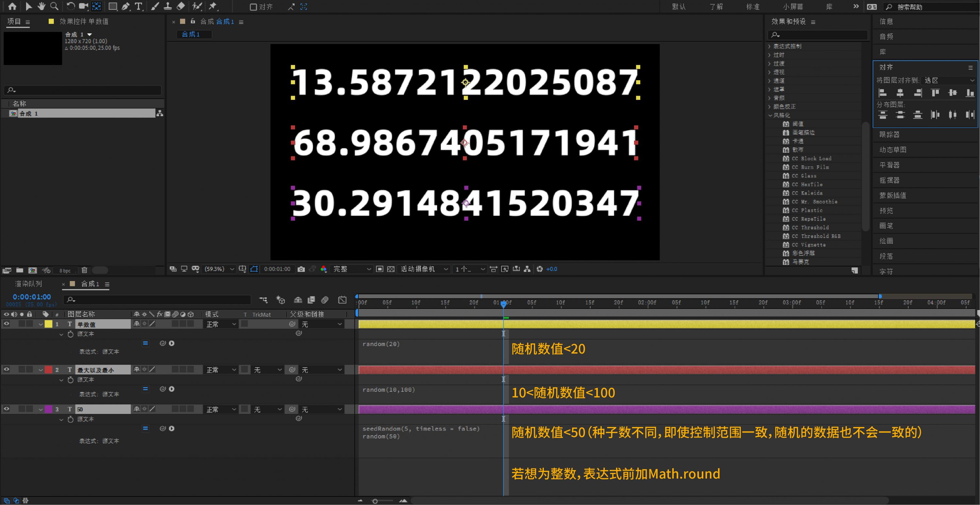Enable the 对齐 snapping checkbox

click(253, 7)
